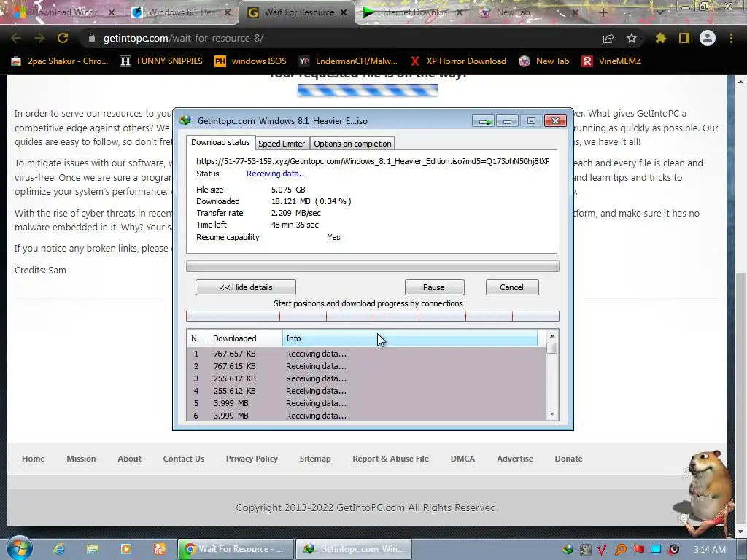
Task: Open a new tab with the plus button
Action: (603, 12)
